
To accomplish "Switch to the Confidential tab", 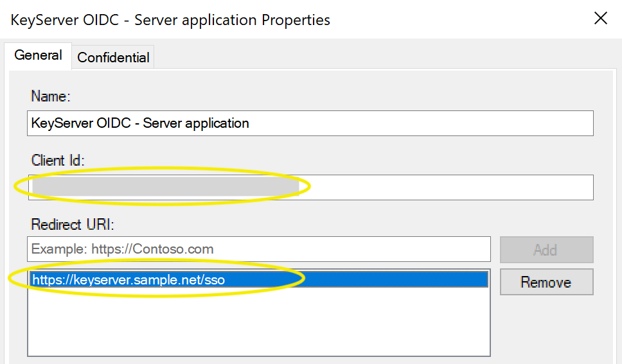I will tap(113, 57).
